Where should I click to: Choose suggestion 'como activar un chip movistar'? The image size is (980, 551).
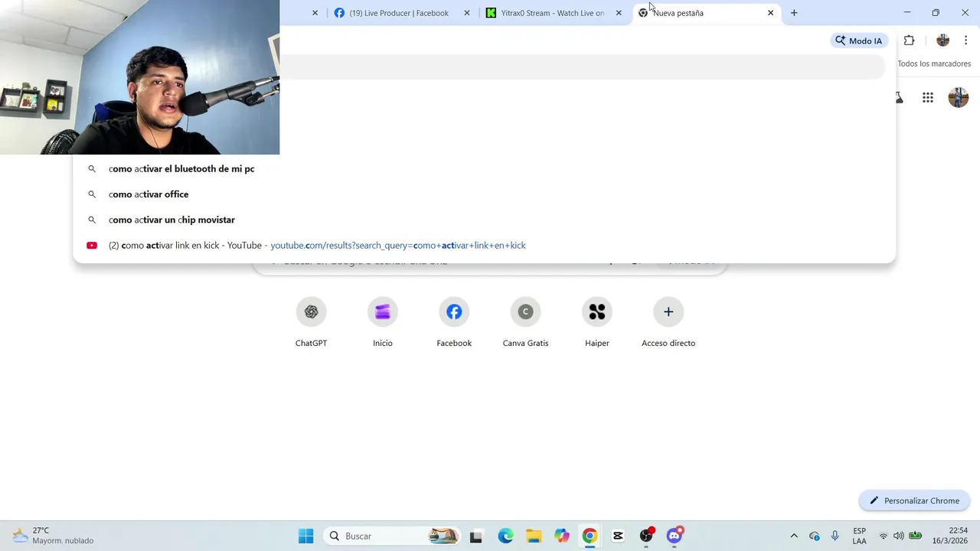click(484, 220)
